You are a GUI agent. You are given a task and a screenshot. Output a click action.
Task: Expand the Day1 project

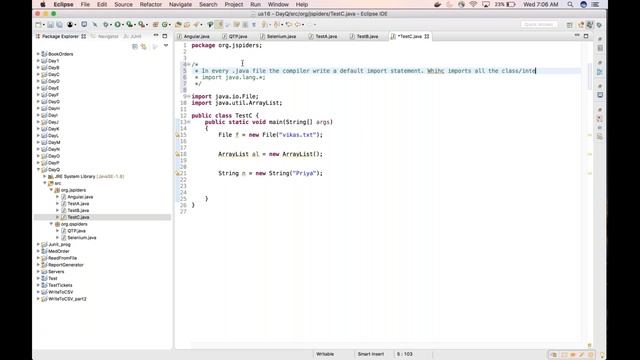pos(38,61)
